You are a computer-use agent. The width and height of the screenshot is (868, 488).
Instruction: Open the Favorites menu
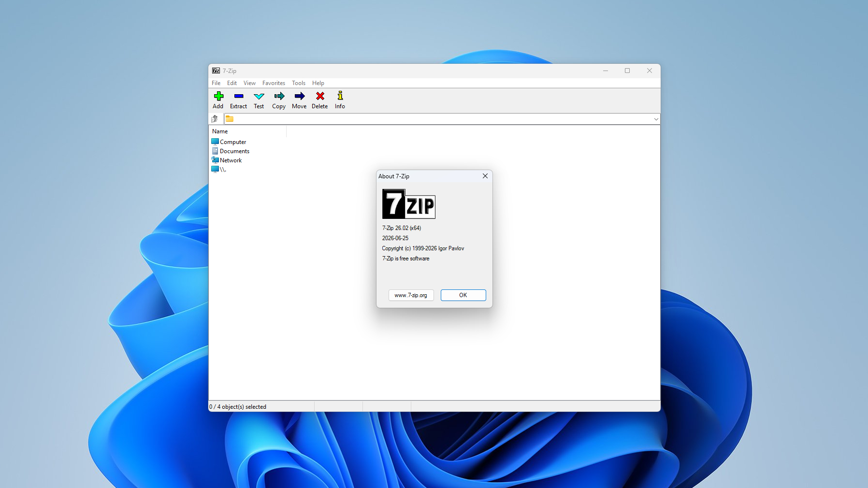tap(274, 83)
